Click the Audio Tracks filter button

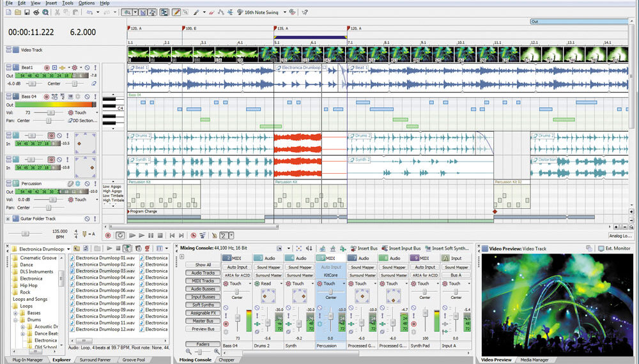pyautogui.click(x=203, y=273)
